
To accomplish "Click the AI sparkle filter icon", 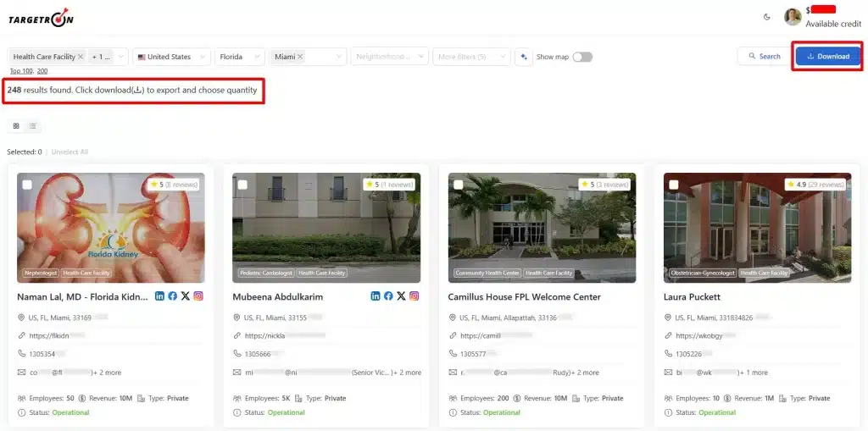I will click(x=524, y=57).
